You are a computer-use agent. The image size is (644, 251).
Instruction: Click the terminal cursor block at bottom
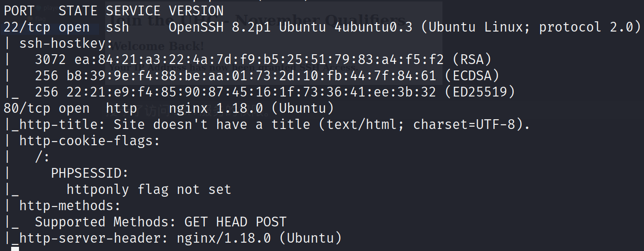pos(15,249)
